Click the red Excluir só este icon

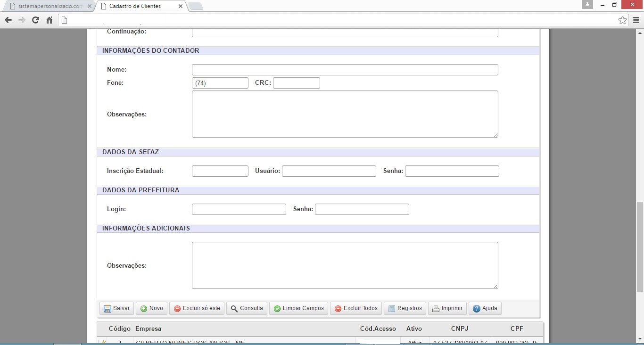[x=177, y=309]
